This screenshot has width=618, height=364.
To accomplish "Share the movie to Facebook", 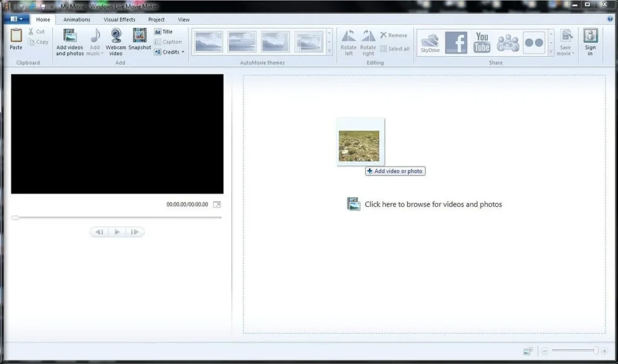I will [x=455, y=42].
